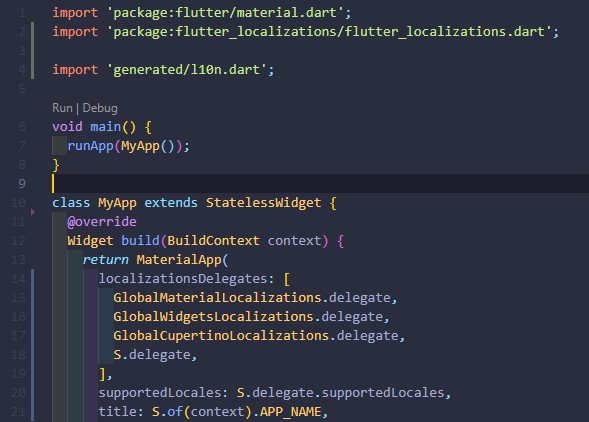Click GlobalMaterialLocalizations on line 15

coord(217,298)
